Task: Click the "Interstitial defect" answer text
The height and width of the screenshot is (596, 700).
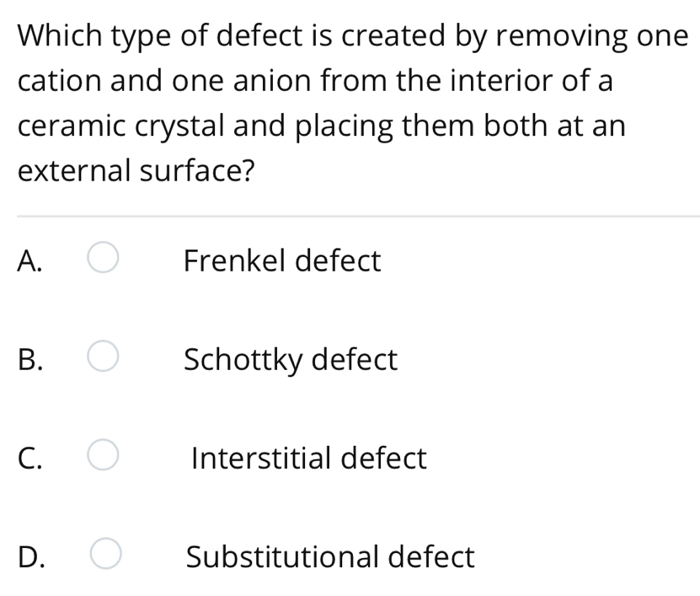Action: point(308,459)
